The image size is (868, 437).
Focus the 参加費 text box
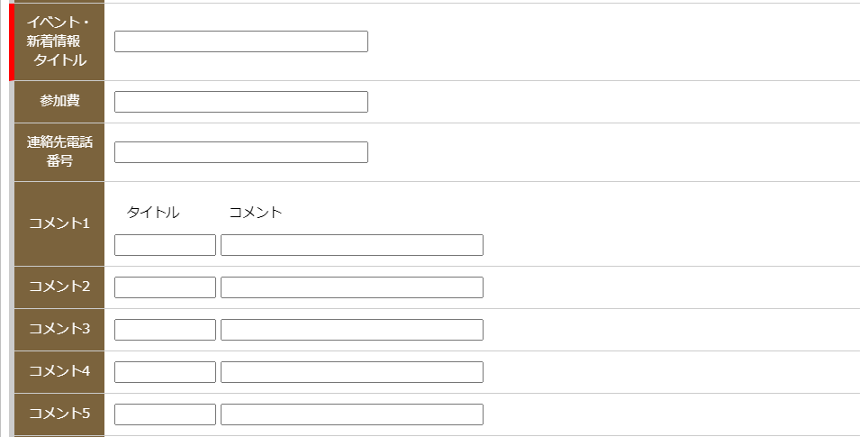[x=240, y=102]
